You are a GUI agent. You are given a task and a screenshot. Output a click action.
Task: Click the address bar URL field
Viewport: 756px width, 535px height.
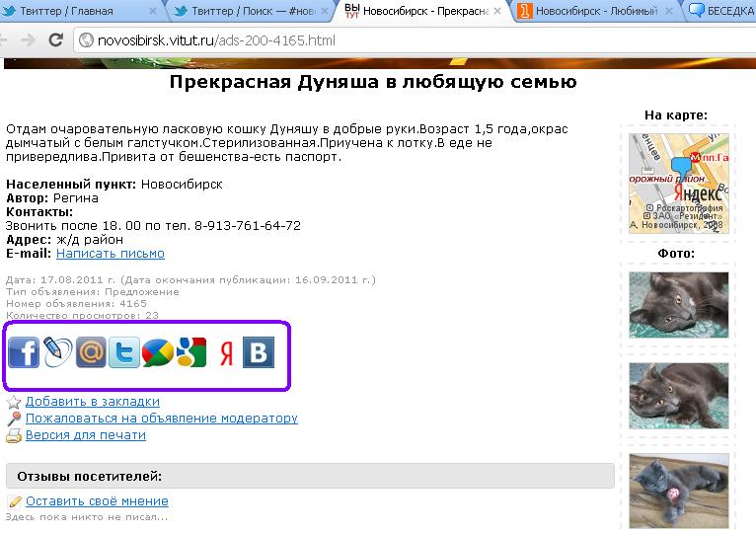(x=415, y=40)
